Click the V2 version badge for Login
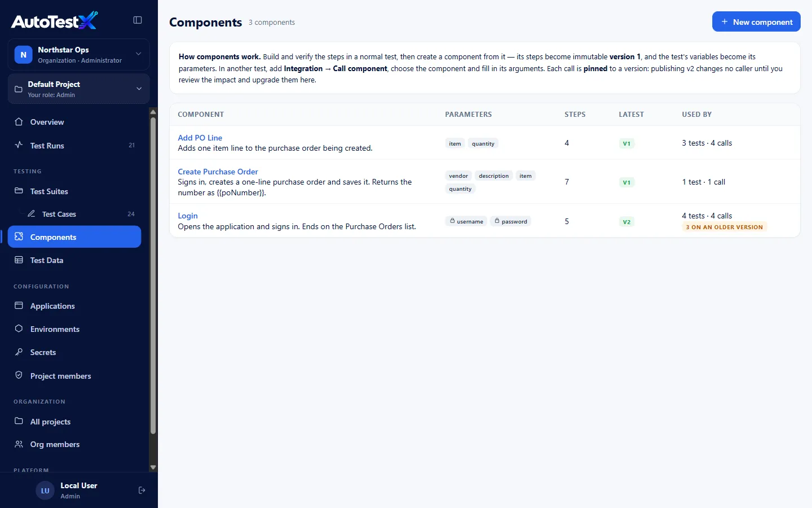This screenshot has height=508, width=812. 626,222
